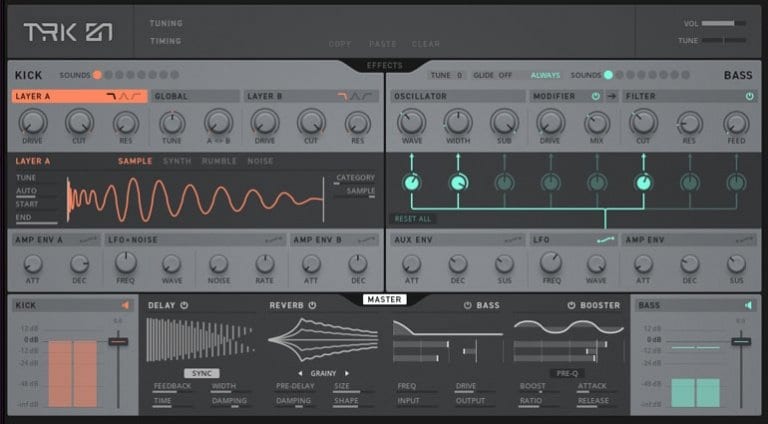Select previous reverb type with left arrow
The image size is (768, 424).
[x=300, y=373]
